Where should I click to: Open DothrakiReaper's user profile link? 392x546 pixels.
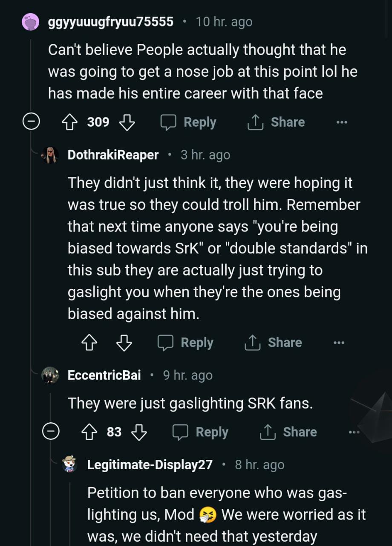click(113, 155)
